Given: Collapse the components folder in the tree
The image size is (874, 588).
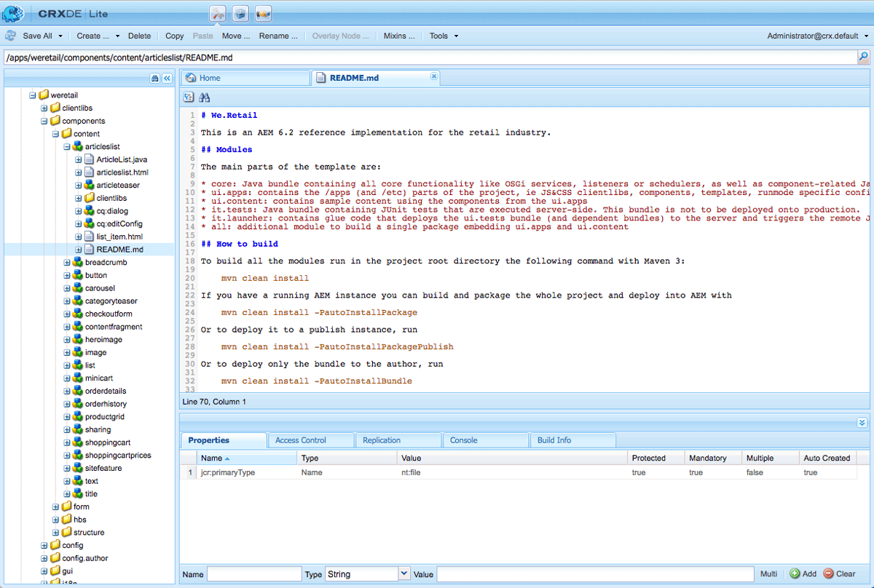Looking at the screenshot, I should tap(45, 121).
